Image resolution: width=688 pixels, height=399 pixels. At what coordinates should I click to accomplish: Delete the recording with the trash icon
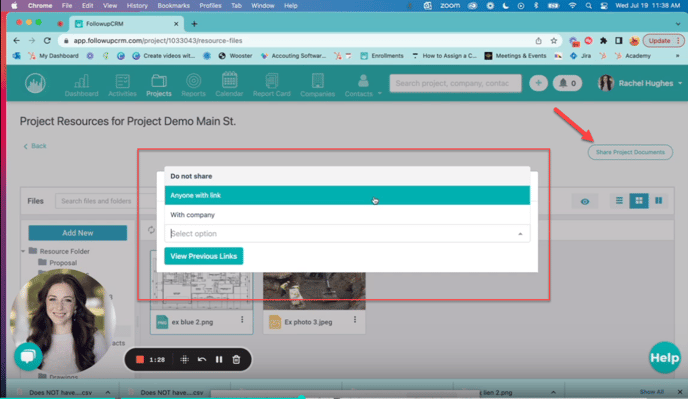236,359
